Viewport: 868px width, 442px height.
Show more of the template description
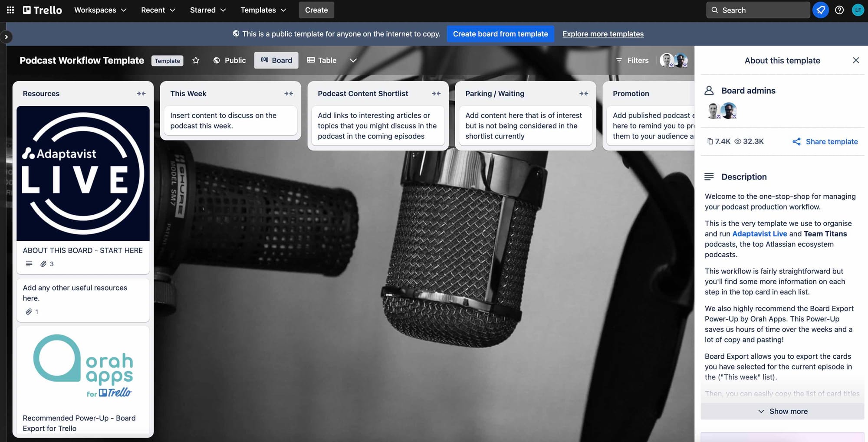783,411
